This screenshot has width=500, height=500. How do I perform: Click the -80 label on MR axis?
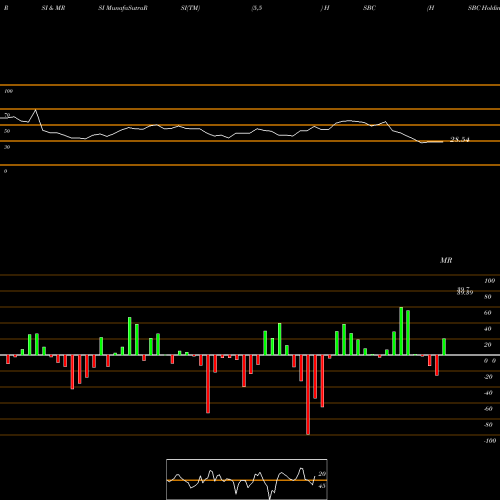pyautogui.click(x=488, y=425)
